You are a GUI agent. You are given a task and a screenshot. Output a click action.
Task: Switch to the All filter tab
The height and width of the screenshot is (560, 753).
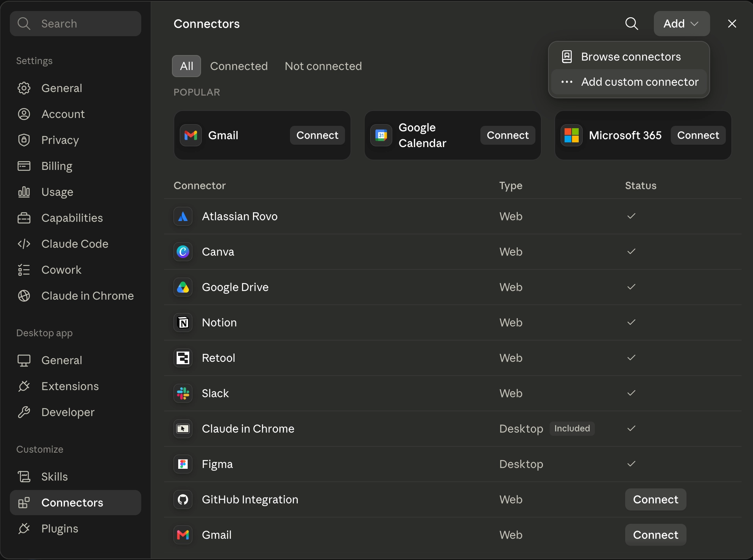186,66
